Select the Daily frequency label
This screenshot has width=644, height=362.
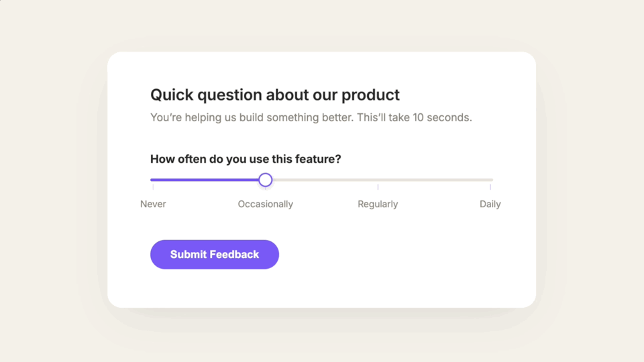click(490, 204)
